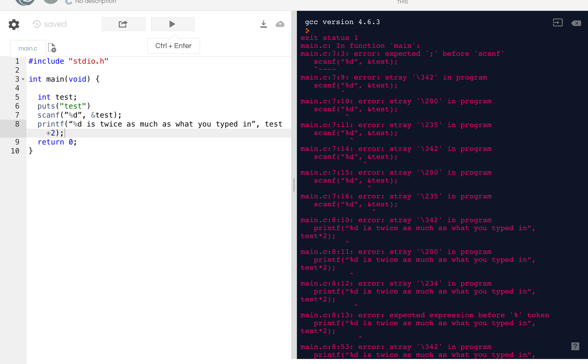Pop out the console panel
588x364 pixels.
click(558, 23)
